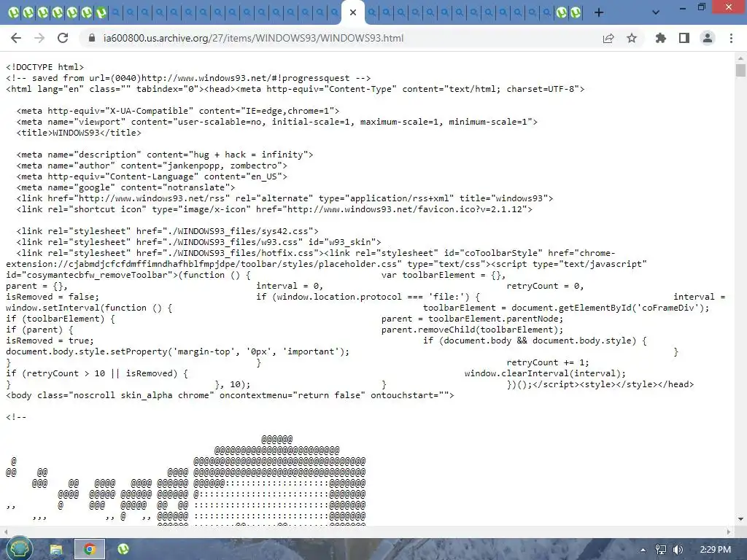747x560 pixels.
Task: View site information via the padlock icon
Action: [92, 38]
